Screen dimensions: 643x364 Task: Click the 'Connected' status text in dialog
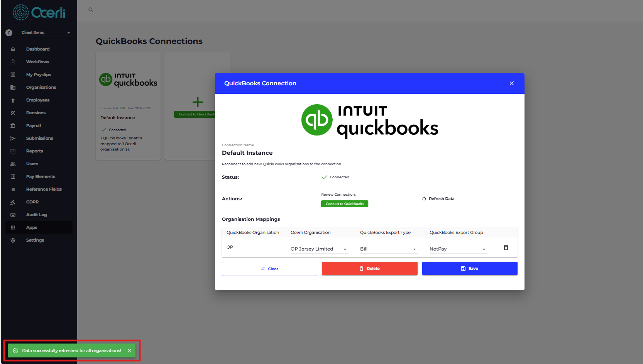tap(339, 177)
